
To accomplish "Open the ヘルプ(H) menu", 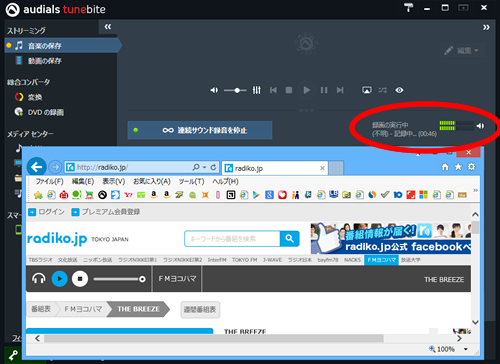I will point(225,181).
